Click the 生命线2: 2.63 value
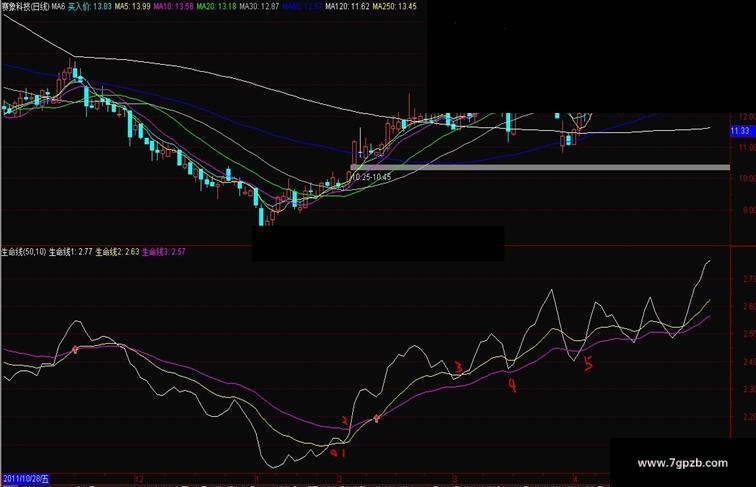The width and height of the screenshot is (756, 487). click(x=117, y=252)
